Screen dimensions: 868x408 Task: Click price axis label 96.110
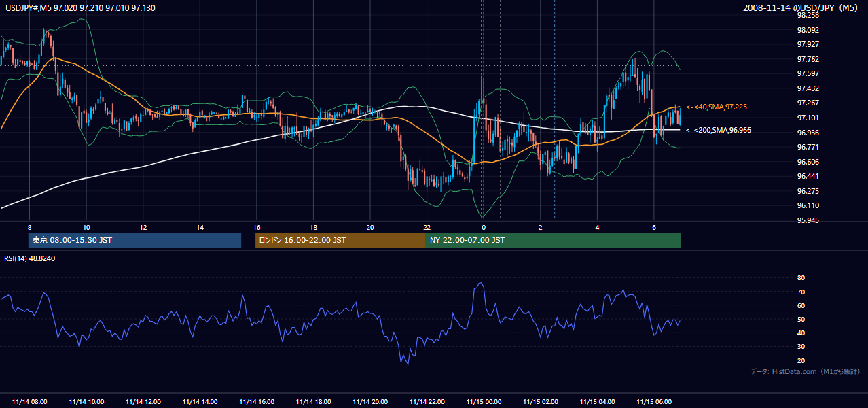click(808, 205)
